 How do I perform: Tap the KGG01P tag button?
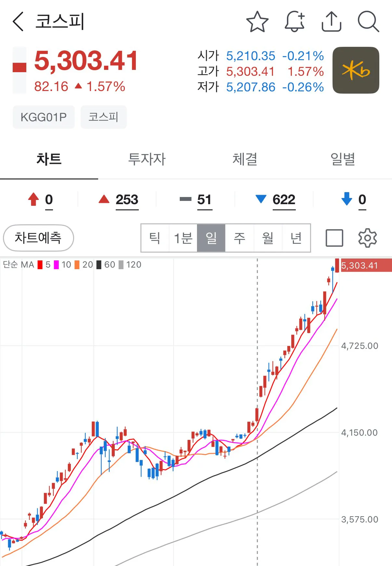(44, 117)
